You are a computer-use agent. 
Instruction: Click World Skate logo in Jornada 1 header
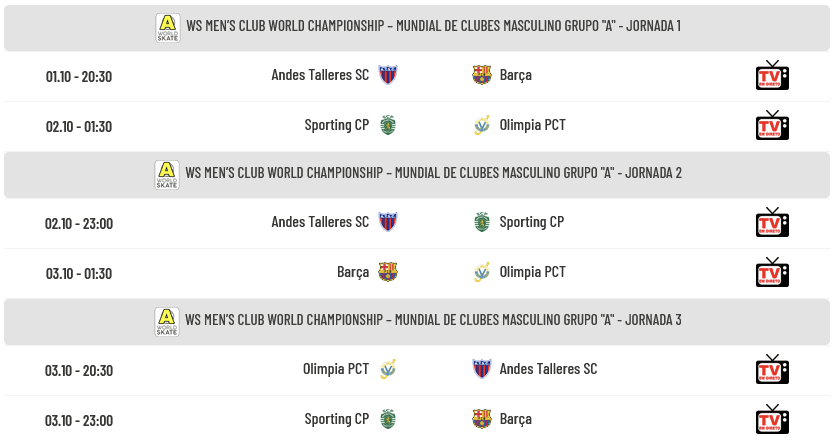(167, 27)
